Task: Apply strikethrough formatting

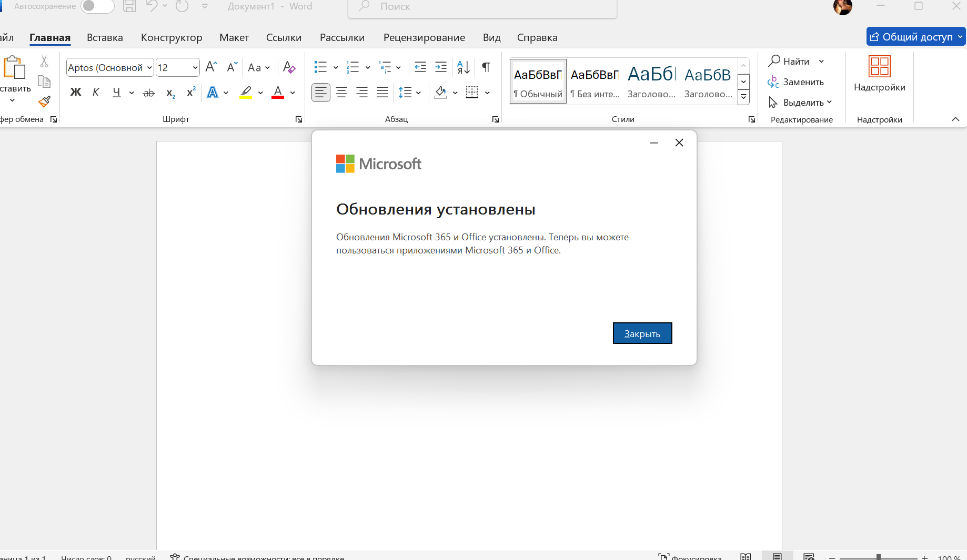Action: coord(149,93)
